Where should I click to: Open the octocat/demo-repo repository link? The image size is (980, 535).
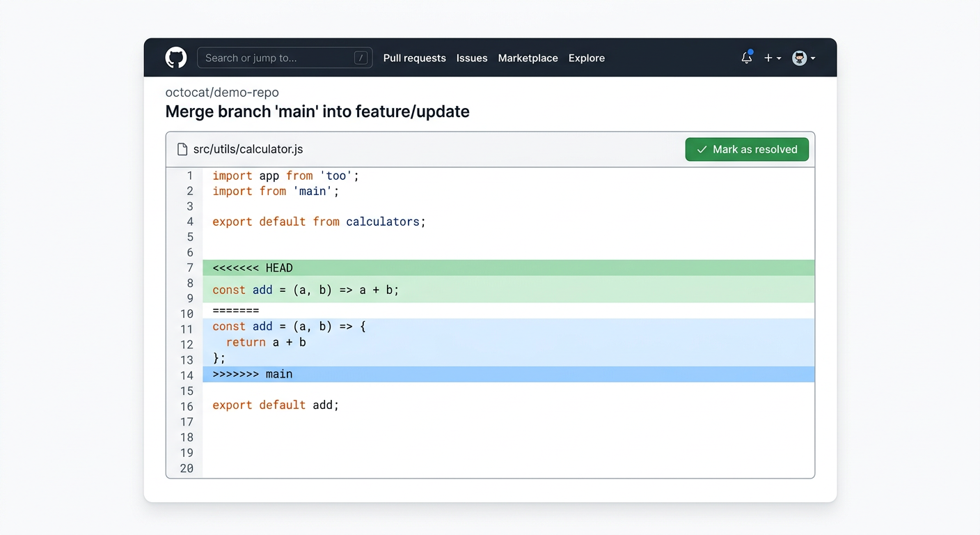(x=222, y=92)
